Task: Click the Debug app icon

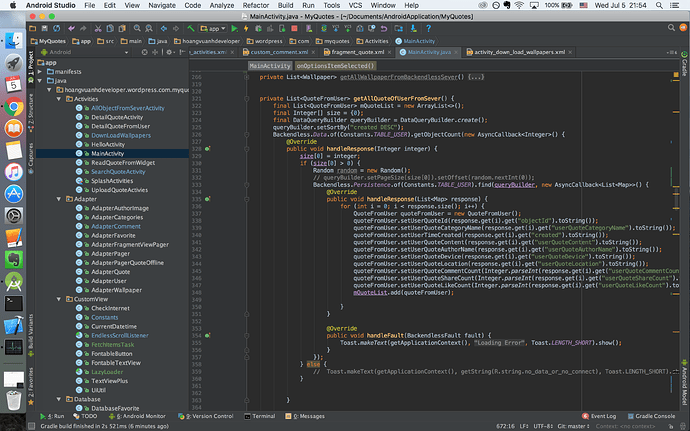Action: pos(258,28)
